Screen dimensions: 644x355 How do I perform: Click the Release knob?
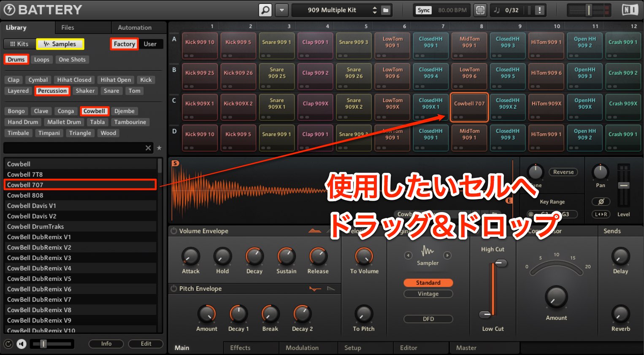(x=318, y=256)
